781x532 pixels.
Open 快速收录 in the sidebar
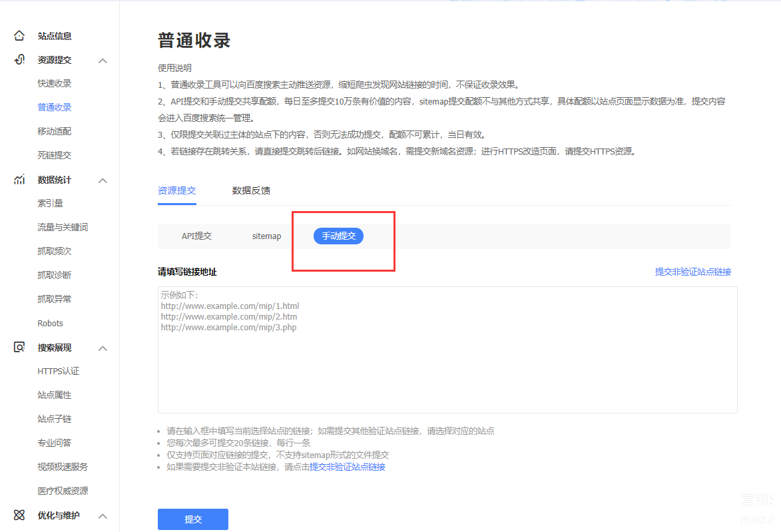pyautogui.click(x=55, y=84)
